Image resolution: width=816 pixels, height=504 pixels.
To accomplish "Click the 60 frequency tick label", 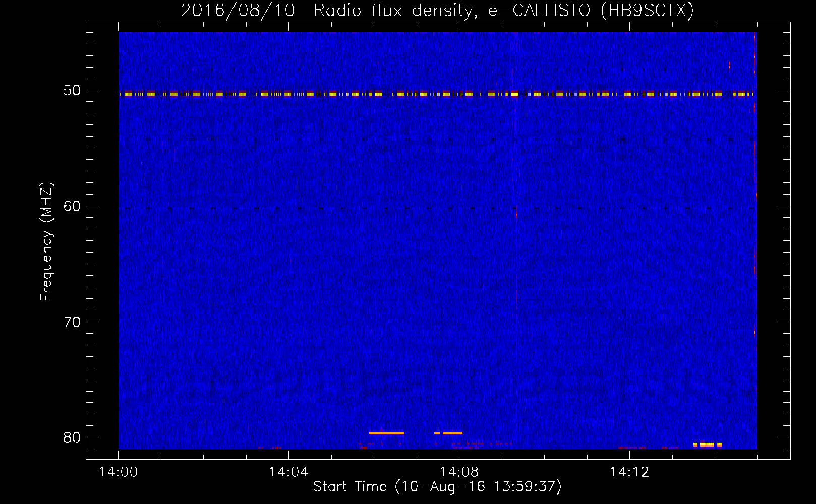I will pos(72,206).
